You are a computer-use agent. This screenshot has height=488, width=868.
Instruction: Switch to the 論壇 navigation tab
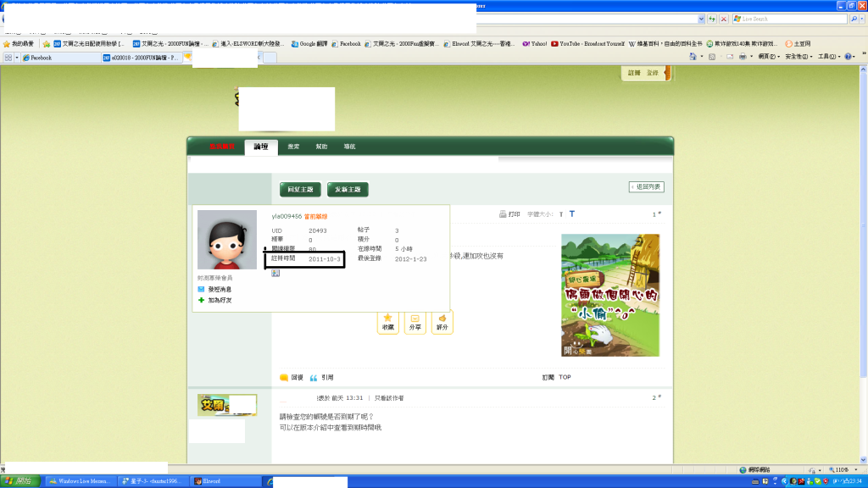point(260,147)
